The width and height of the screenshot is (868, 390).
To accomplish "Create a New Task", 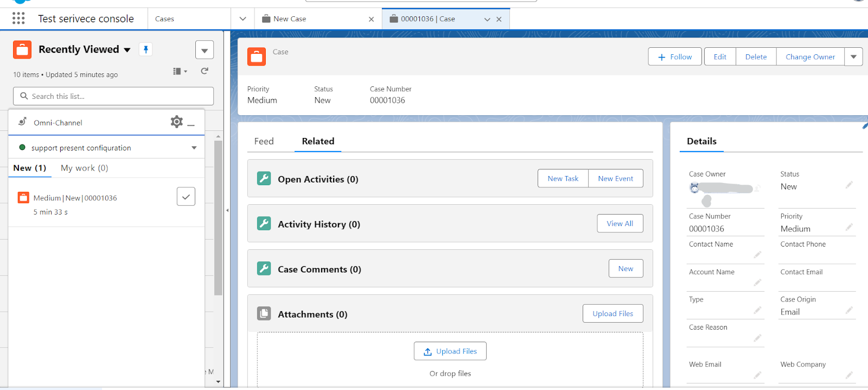I will (563, 178).
